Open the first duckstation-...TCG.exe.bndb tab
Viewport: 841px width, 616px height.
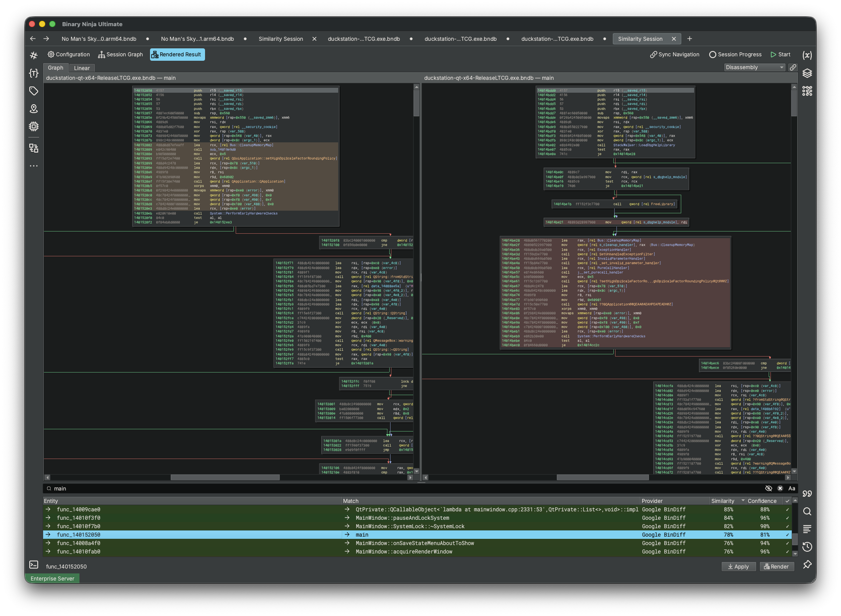(x=364, y=39)
